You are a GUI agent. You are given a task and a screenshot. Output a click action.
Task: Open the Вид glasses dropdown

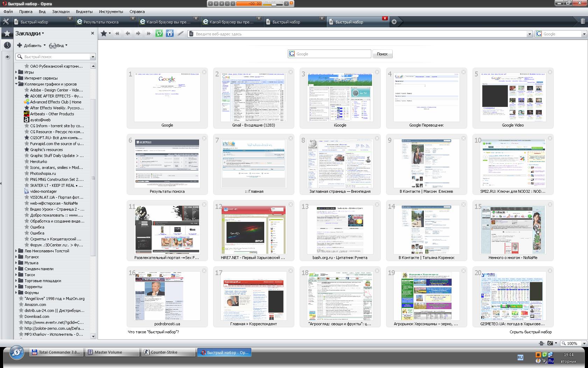(x=58, y=45)
